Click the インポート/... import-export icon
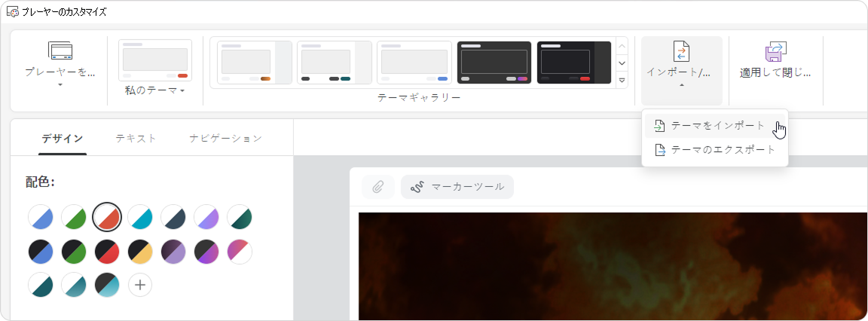Viewport: 868px width, 321px height. click(681, 51)
